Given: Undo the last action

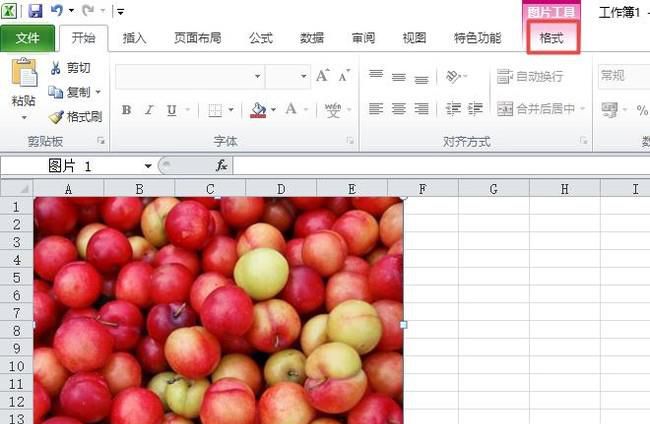Looking at the screenshot, I should click(x=56, y=10).
